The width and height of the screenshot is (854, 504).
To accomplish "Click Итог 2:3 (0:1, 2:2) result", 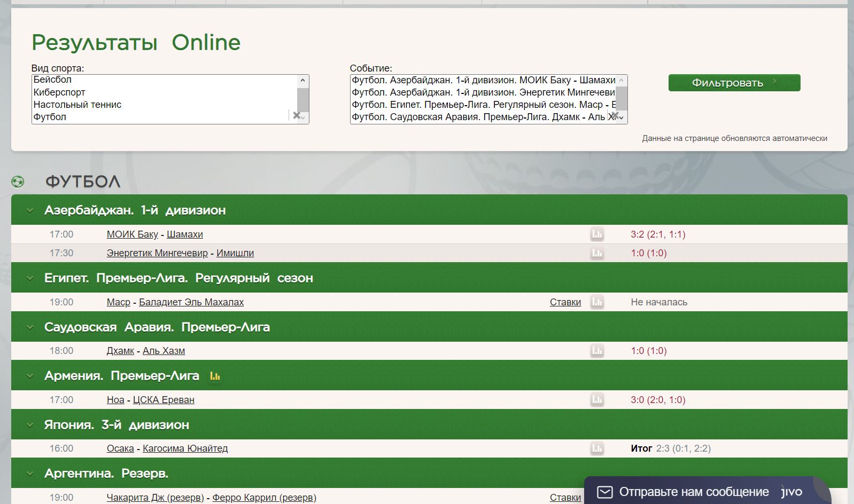I will [x=671, y=448].
